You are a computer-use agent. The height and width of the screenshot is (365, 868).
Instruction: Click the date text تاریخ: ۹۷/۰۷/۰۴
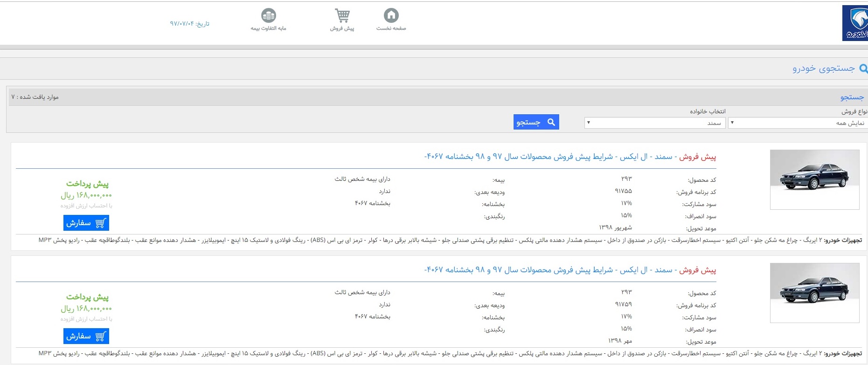click(189, 23)
